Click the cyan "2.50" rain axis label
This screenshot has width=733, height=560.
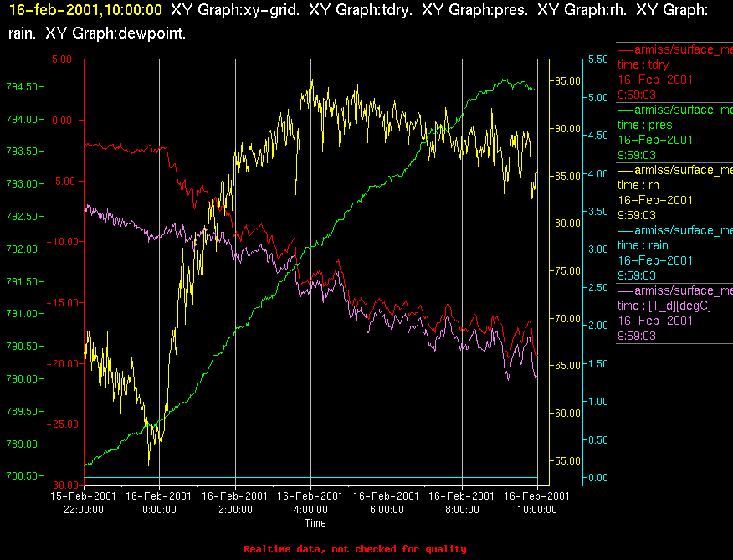(x=598, y=288)
